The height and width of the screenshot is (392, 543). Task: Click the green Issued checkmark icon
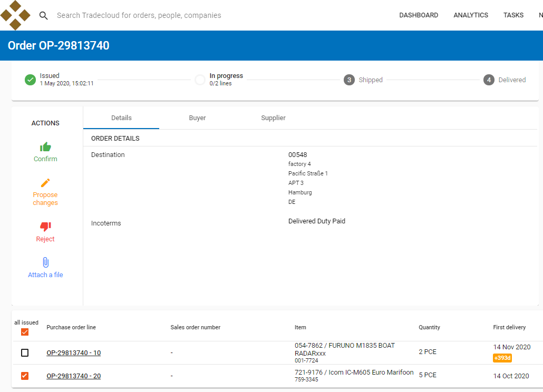click(30, 80)
